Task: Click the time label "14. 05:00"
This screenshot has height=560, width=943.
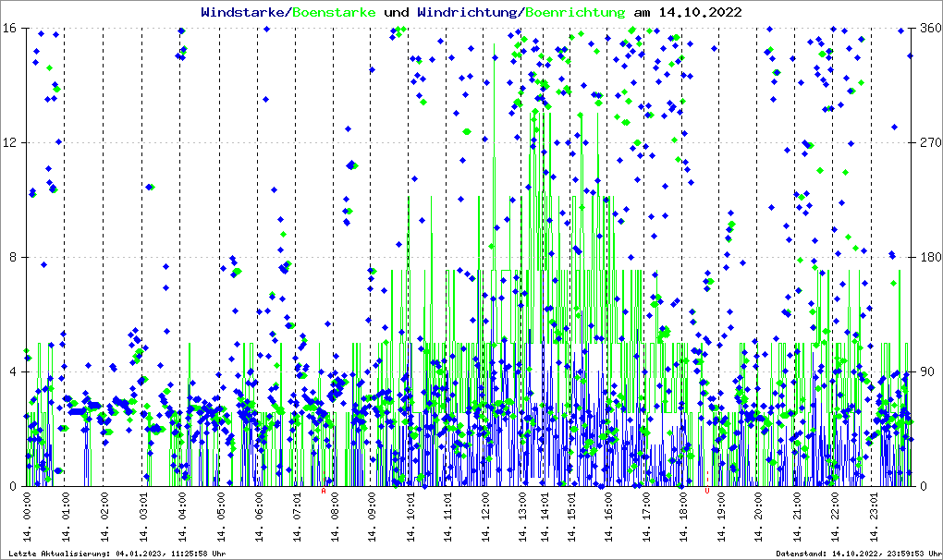Action: pyautogui.click(x=220, y=517)
